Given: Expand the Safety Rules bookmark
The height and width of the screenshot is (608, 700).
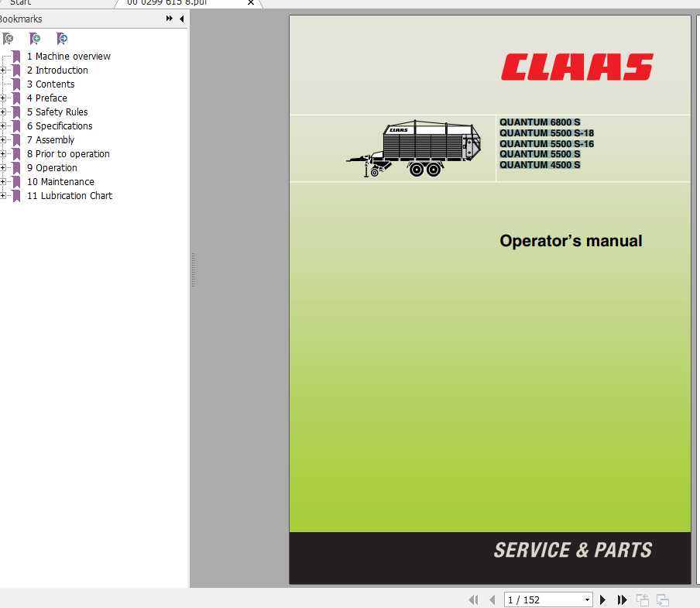Looking at the screenshot, I should point(5,112).
